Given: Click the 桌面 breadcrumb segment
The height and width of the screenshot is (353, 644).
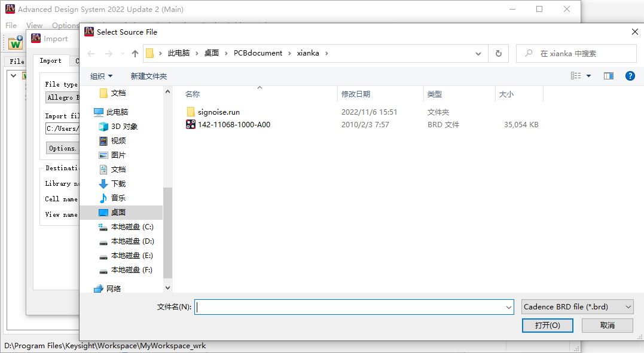Looking at the screenshot, I should tap(212, 53).
